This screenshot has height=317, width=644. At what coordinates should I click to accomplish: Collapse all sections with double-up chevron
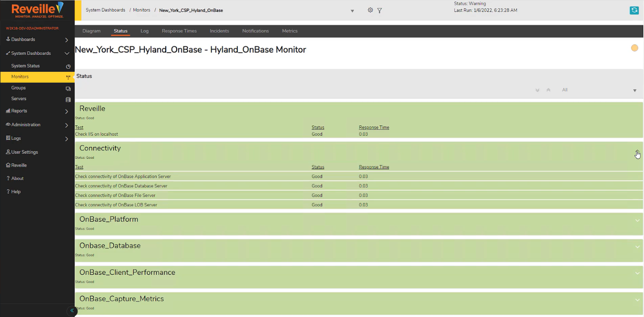click(x=548, y=90)
